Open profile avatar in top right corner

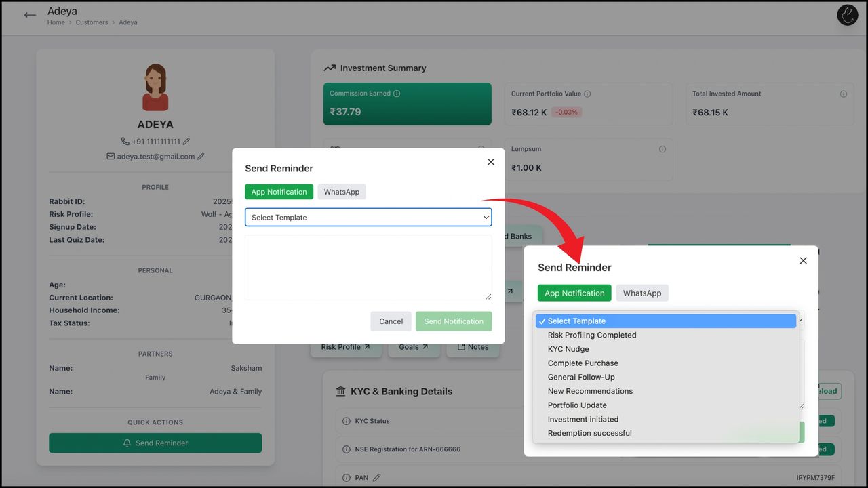pyautogui.click(x=847, y=15)
